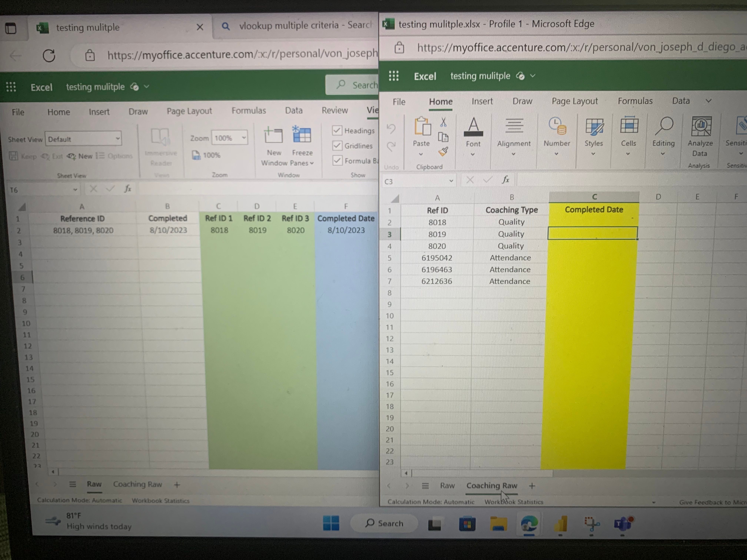This screenshot has width=747, height=560.
Task: Toggle the Gridlines checkbox
Action: click(x=337, y=146)
